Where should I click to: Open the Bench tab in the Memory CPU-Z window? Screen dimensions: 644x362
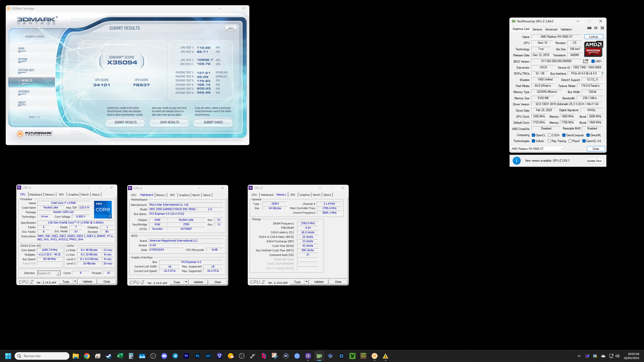[316, 195]
